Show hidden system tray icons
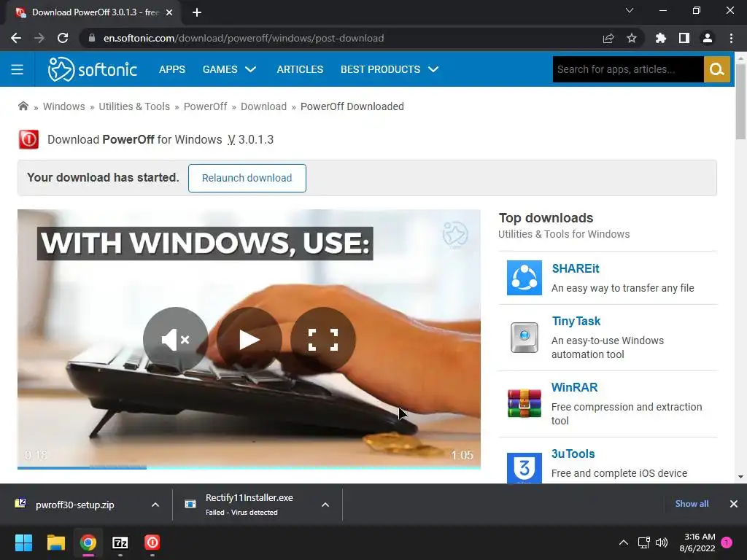Screen dimensions: 747x560 (623, 542)
